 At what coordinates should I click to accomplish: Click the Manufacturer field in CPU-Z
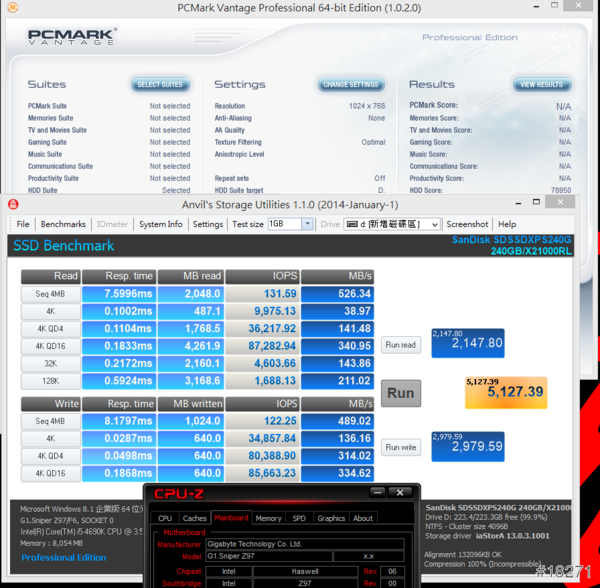coord(305,544)
